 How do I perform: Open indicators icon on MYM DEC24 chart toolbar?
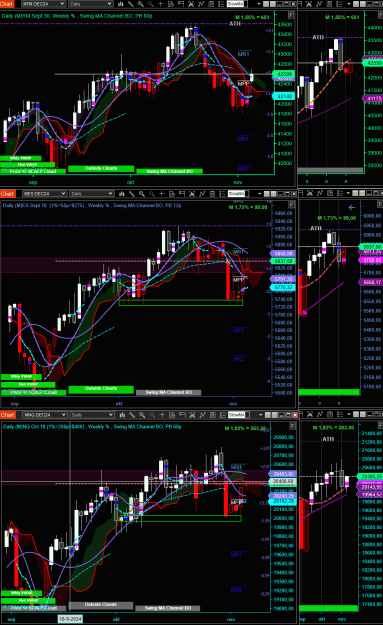[x=201, y=4]
